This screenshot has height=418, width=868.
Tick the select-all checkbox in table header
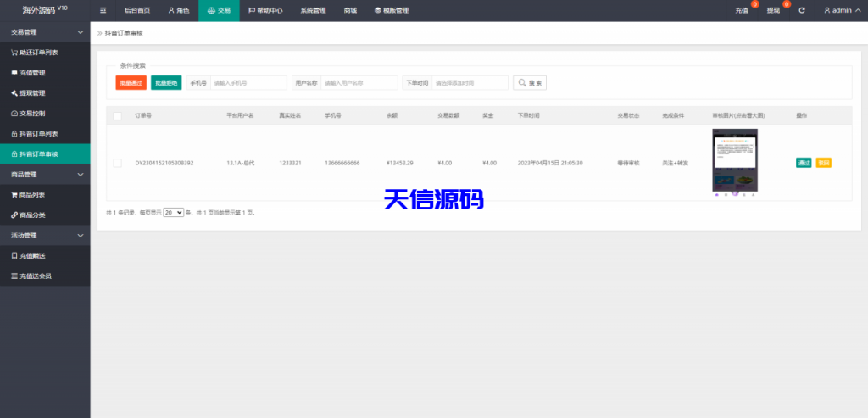coord(117,115)
